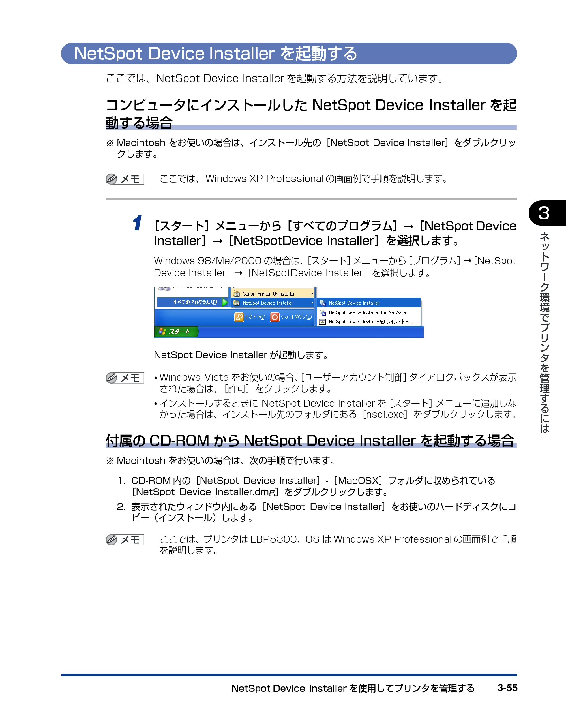Click the ログオフ key icon
The width and height of the screenshot is (566, 728).
tap(239, 317)
